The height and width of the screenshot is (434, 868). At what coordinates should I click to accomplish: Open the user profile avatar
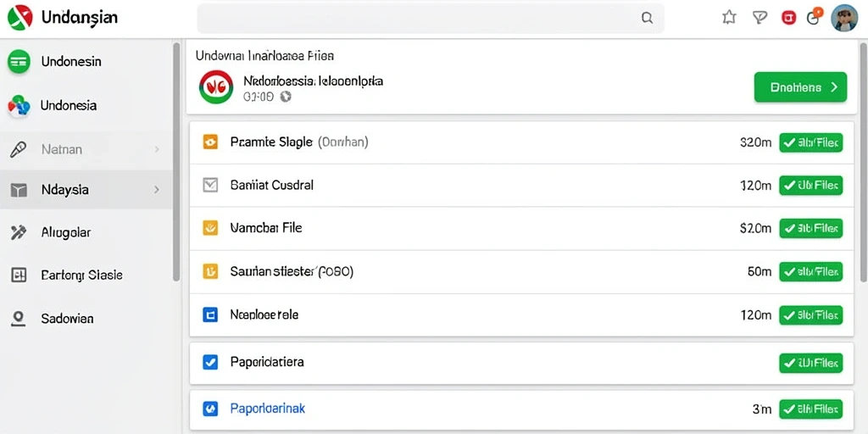pyautogui.click(x=844, y=18)
